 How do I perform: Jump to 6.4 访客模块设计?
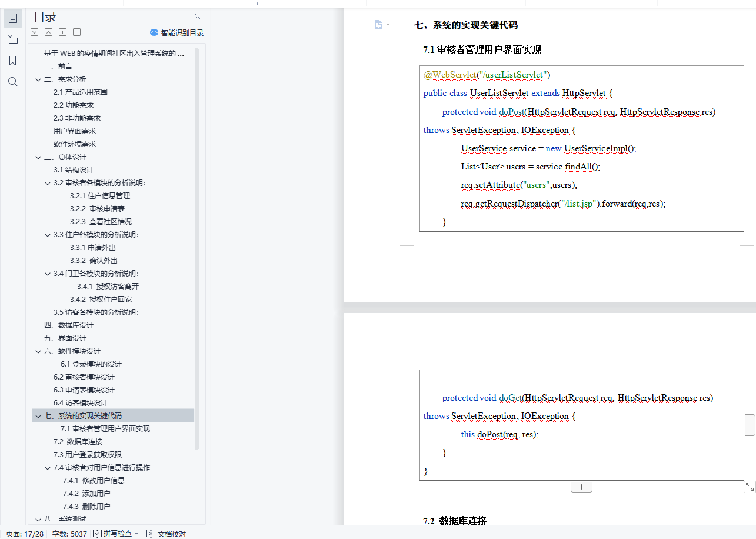(81, 402)
